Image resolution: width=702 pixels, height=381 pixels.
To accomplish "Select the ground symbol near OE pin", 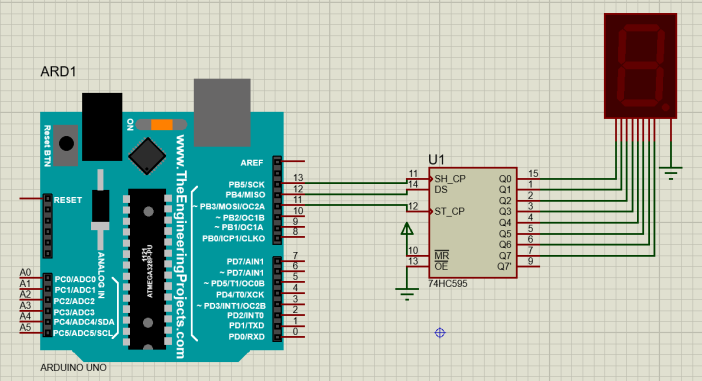I will [407, 294].
